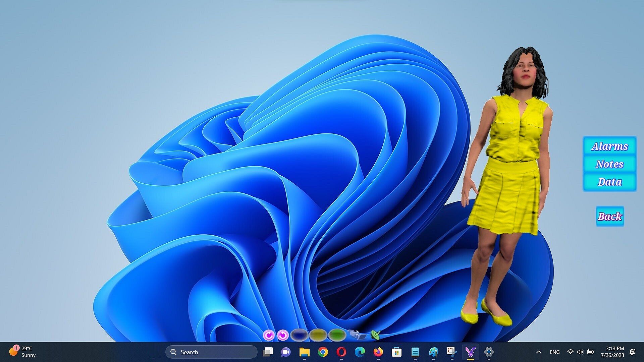Open the Alarms menu item

point(609,146)
